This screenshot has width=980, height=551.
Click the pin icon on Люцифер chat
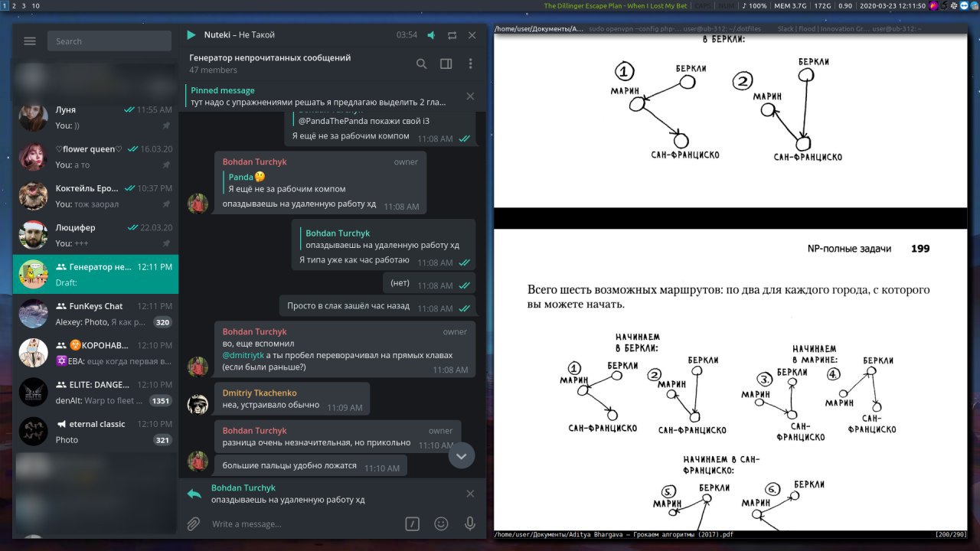tap(167, 243)
